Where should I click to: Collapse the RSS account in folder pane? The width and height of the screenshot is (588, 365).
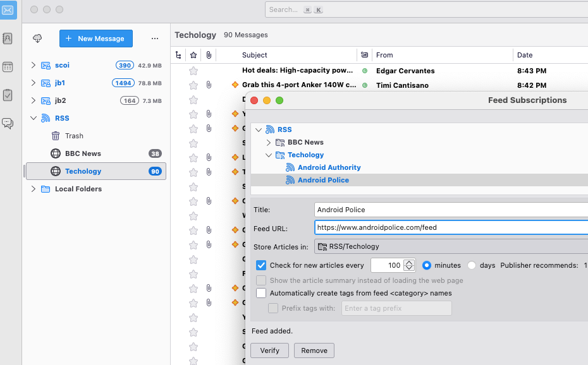click(x=34, y=118)
